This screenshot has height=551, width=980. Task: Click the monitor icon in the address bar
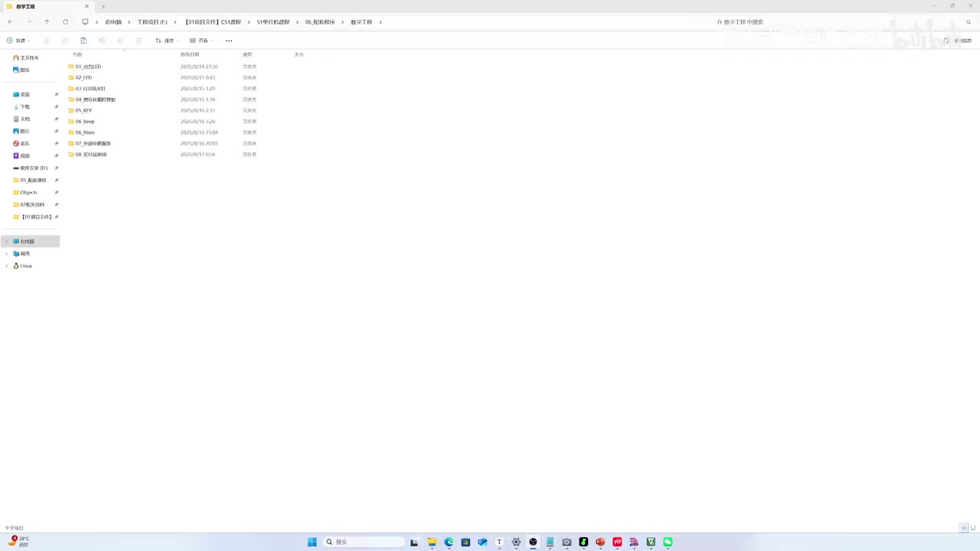pyautogui.click(x=85, y=22)
